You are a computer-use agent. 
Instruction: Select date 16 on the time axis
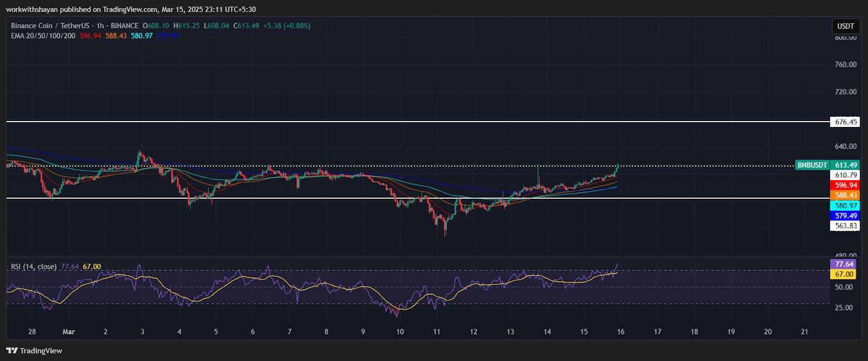(621, 332)
